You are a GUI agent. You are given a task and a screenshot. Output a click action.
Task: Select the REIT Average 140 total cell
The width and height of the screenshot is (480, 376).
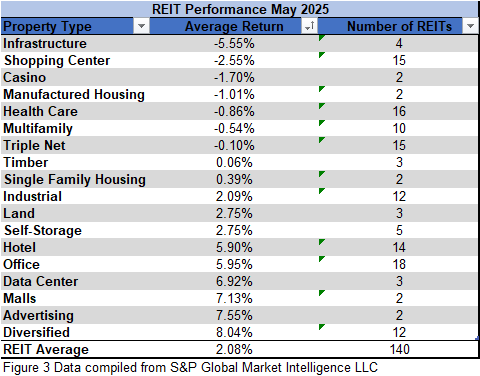click(x=399, y=349)
